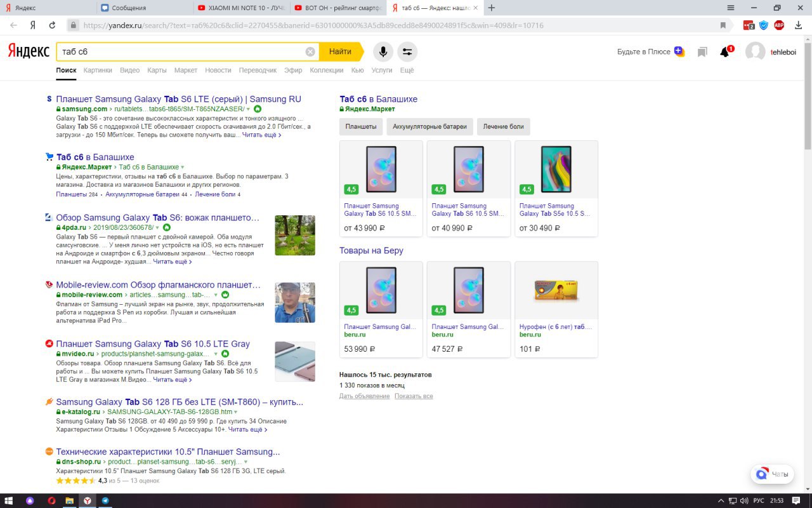Switch to Карты search tab
This screenshot has width=812, height=508.
157,70
